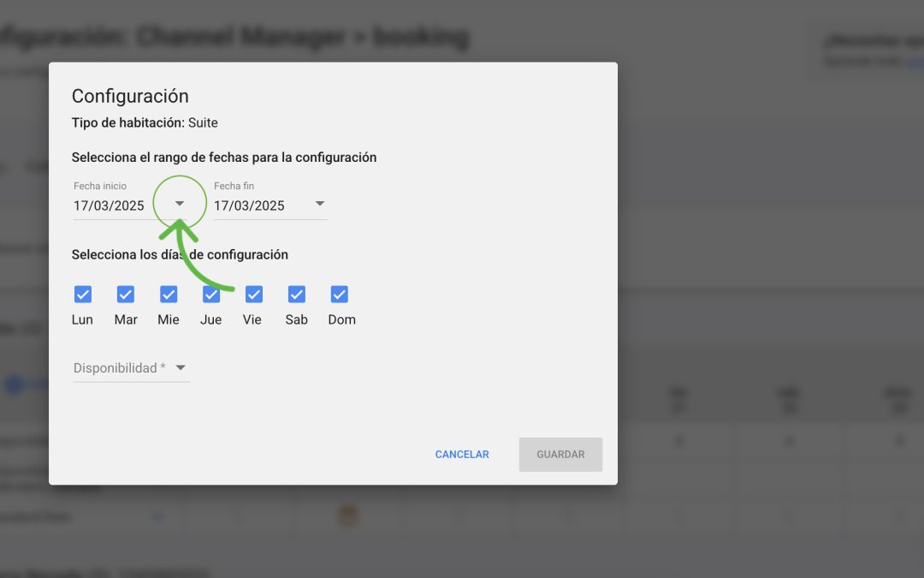Disable the Sab day checkbox
Image resolution: width=924 pixels, height=578 pixels.
pyautogui.click(x=296, y=294)
